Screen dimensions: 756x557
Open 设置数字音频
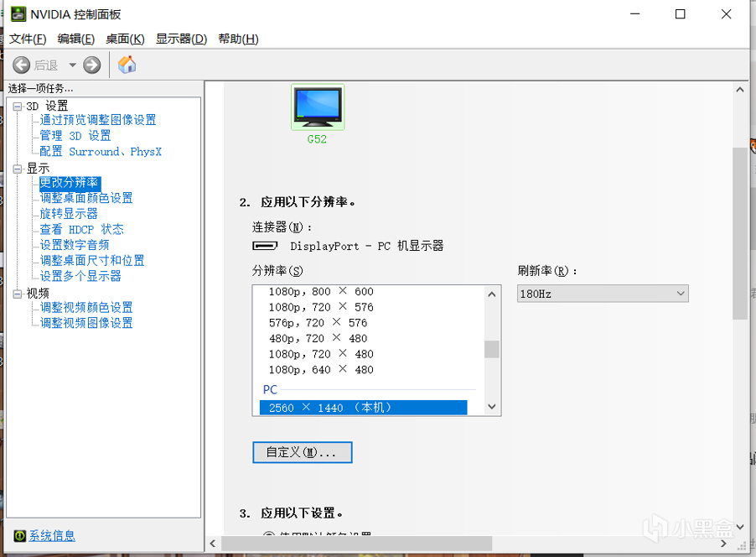pos(75,245)
